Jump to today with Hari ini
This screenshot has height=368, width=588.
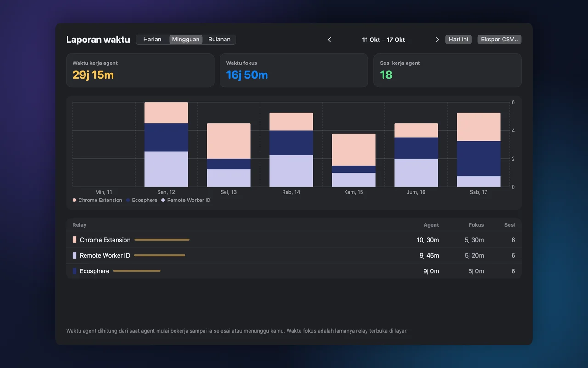458,40
